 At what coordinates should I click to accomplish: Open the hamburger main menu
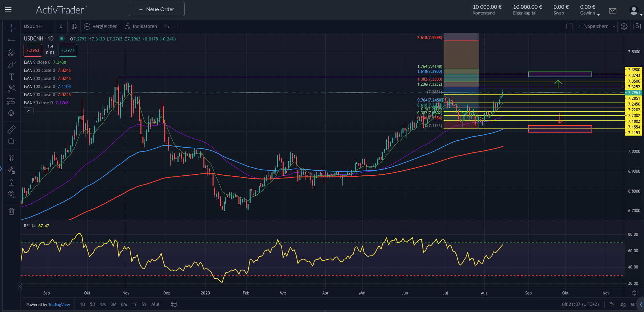tap(8, 9)
